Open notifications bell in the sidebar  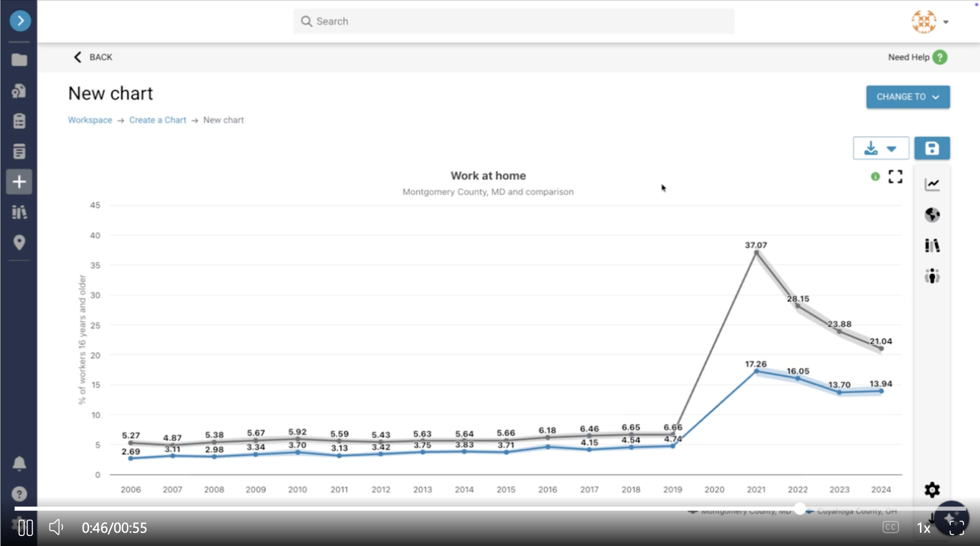tap(19, 463)
